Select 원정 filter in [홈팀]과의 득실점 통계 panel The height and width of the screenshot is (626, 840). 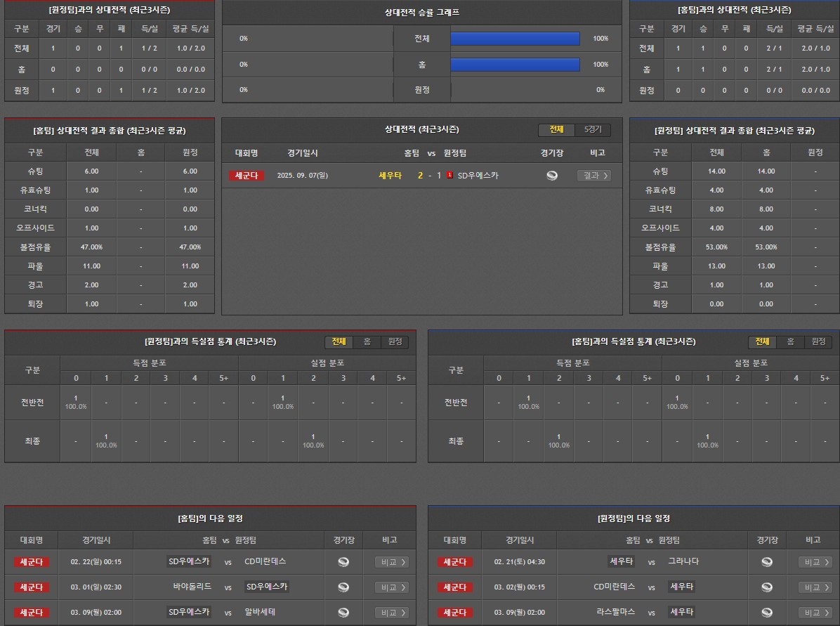pos(818,341)
